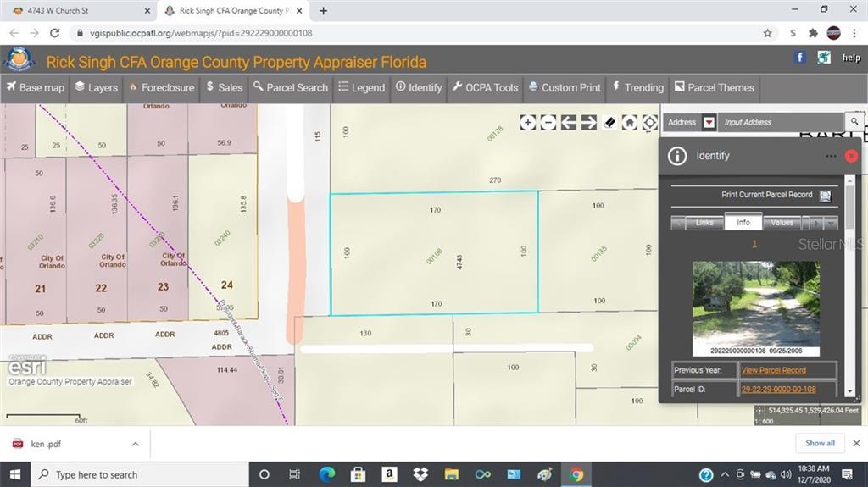Click the icon beside Facebook in header

[x=824, y=57]
